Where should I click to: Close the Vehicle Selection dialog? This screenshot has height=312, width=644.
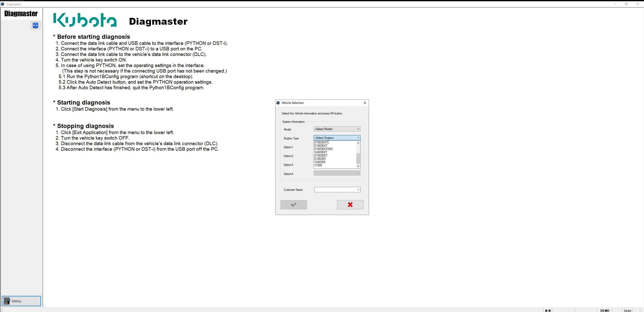[365, 103]
